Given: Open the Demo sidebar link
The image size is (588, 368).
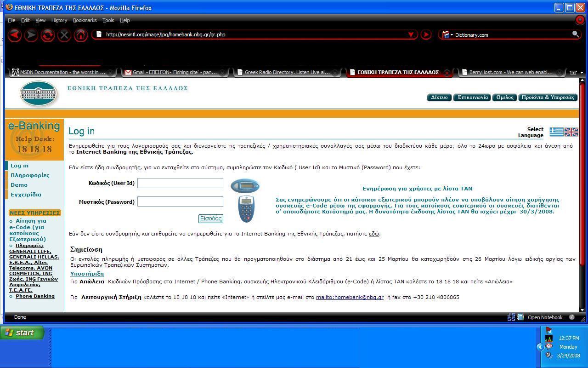Looking at the screenshot, I should coord(19,185).
